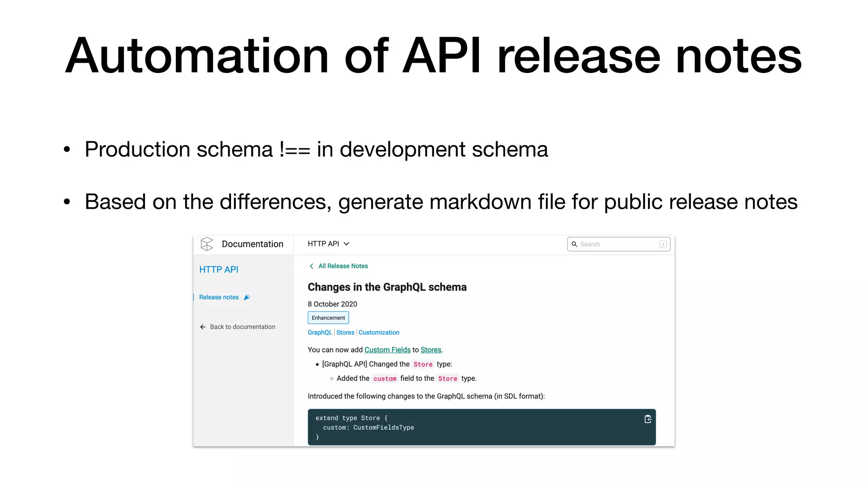Click the Changes in the GraphQL schema heading
Screen dimensions: 868x488
(387, 287)
